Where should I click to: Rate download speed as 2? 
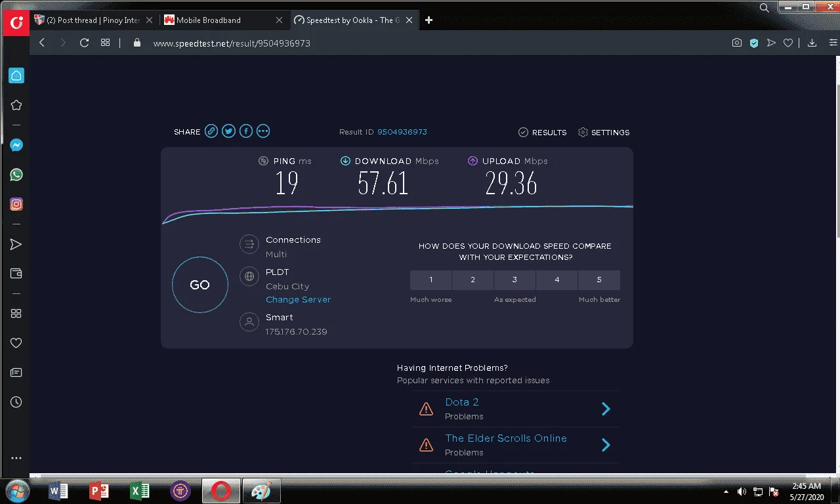point(472,280)
